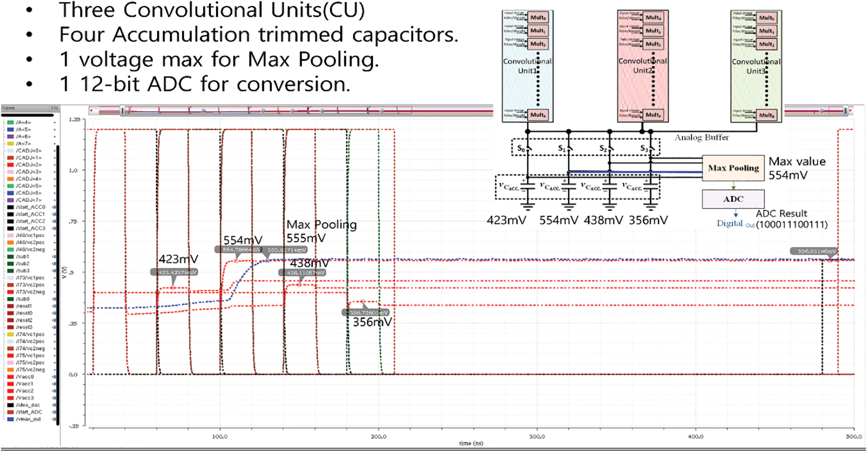The width and height of the screenshot is (868, 452).
Task: Toggle visibility eye for /vmax_out
Action: click(54, 419)
